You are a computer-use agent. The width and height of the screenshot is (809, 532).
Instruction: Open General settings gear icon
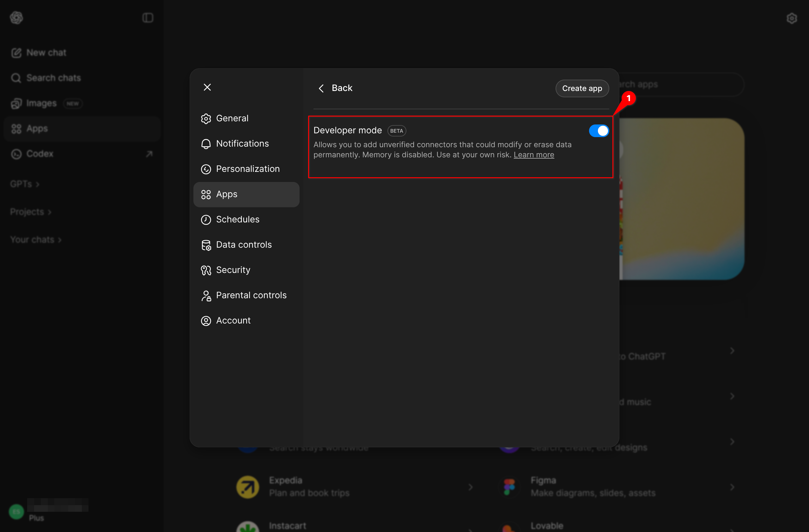point(206,118)
